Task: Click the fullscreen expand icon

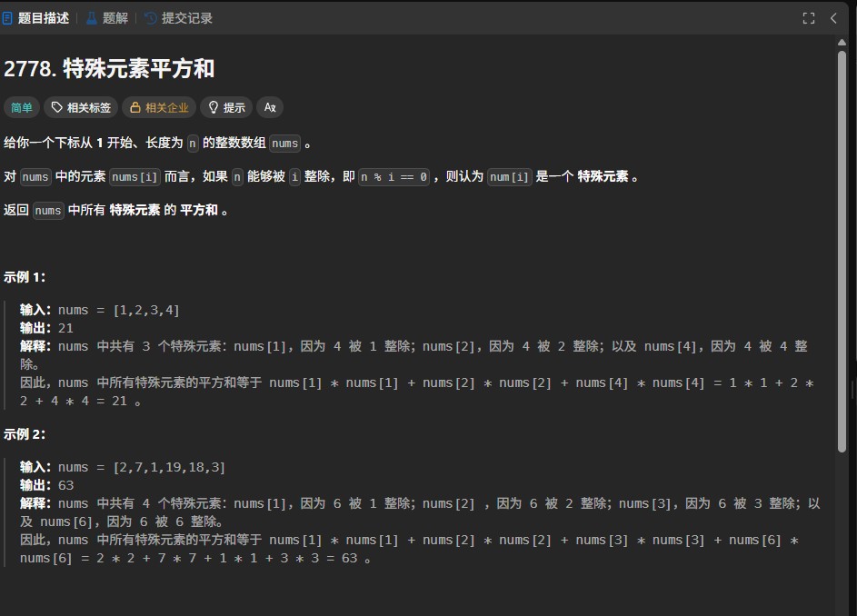Action: tap(808, 18)
